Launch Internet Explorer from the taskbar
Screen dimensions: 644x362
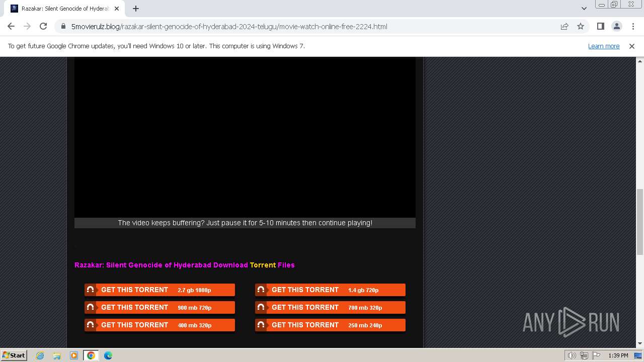click(40, 355)
